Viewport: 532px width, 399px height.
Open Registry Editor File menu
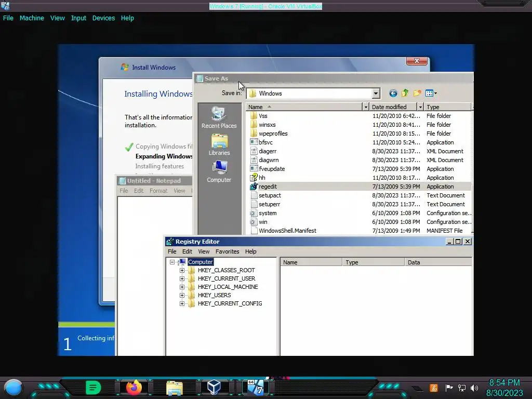[172, 251]
